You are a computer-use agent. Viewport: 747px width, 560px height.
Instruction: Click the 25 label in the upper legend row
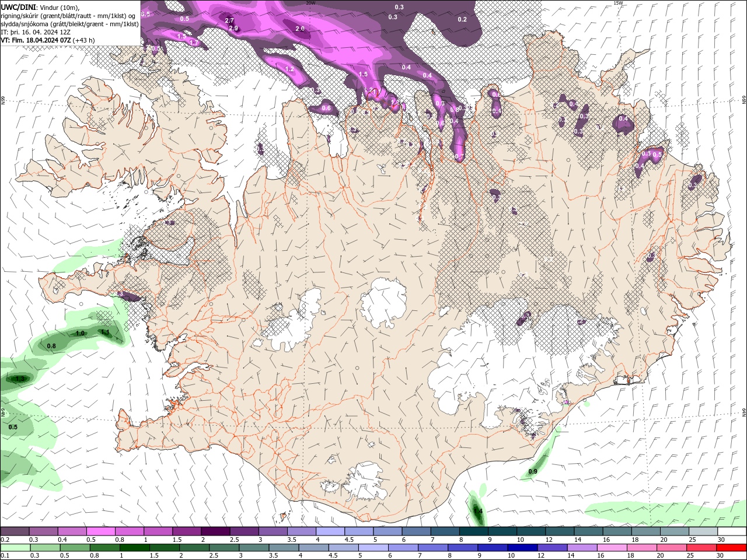pyautogui.click(x=692, y=540)
